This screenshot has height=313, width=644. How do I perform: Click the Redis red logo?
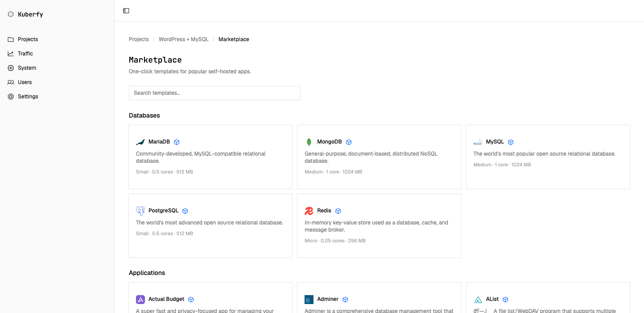pos(309,211)
